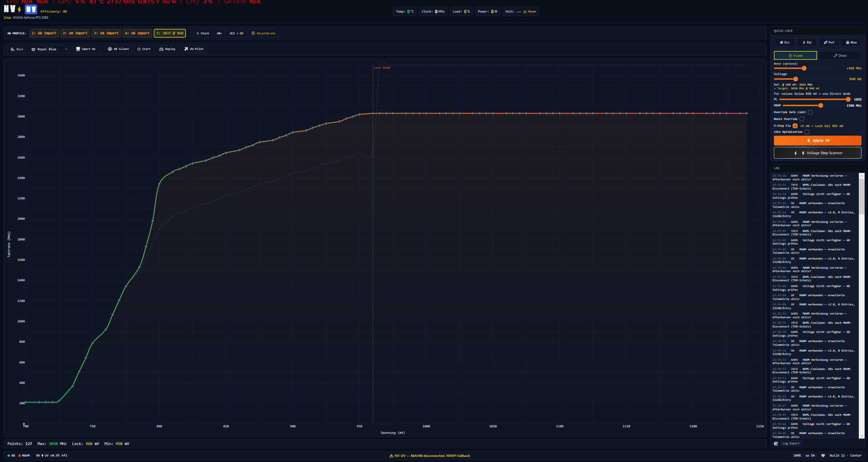This screenshot has width=868, height=462.
Task: Click the heart icon in status bar
Action: pyautogui.click(x=823, y=456)
